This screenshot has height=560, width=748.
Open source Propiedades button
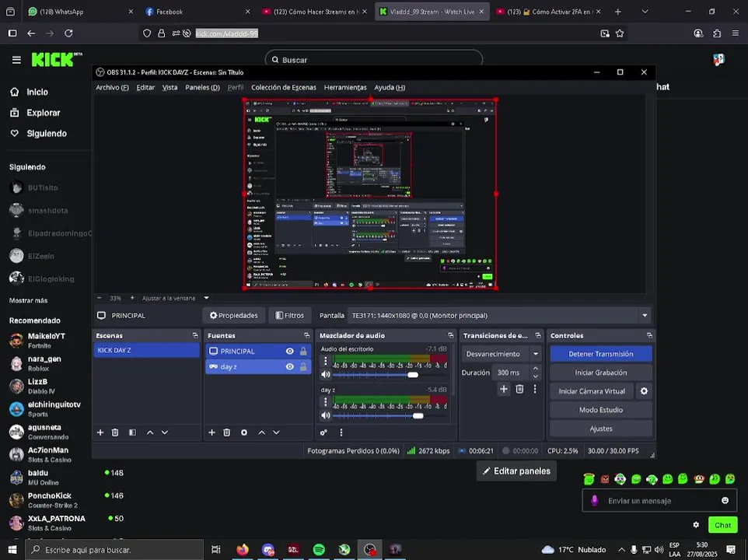pyautogui.click(x=234, y=315)
